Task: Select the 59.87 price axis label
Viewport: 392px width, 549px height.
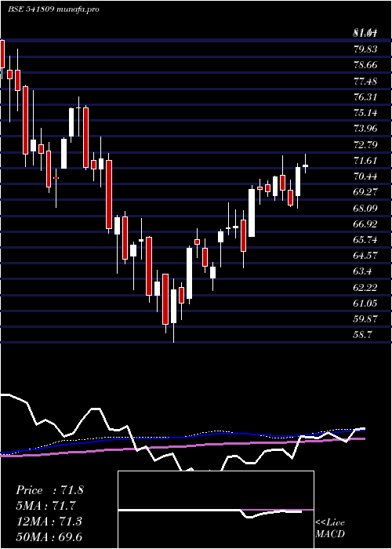Action: pyautogui.click(x=365, y=319)
